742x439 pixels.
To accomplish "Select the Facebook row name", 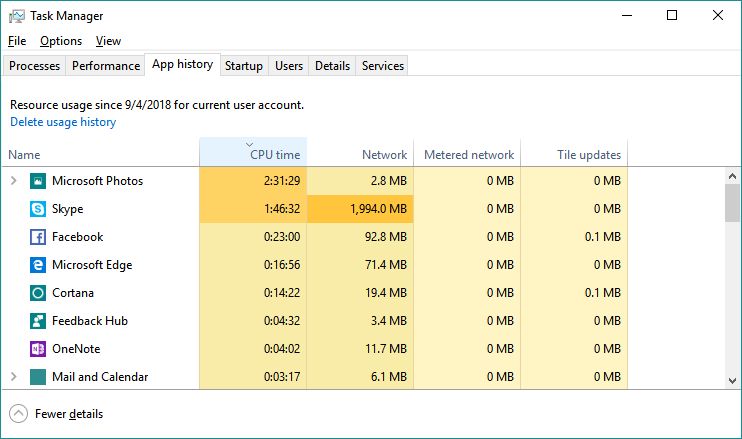I will [78, 237].
